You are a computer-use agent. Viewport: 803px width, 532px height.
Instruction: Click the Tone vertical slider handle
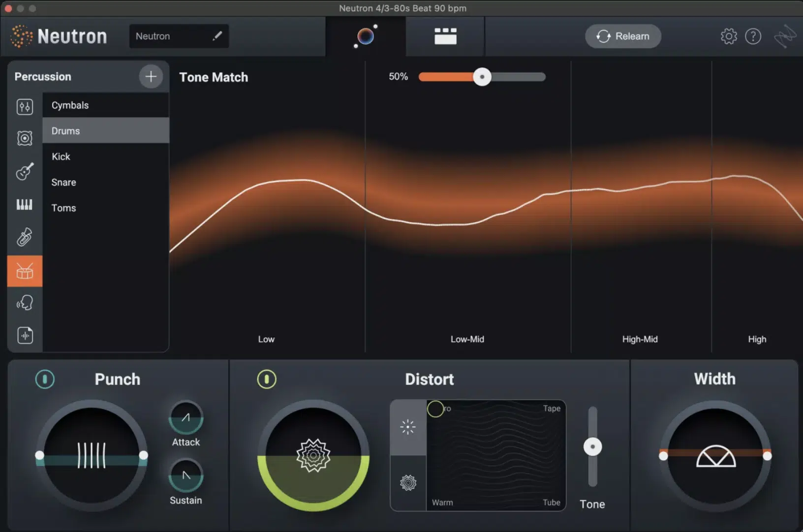coord(593,446)
